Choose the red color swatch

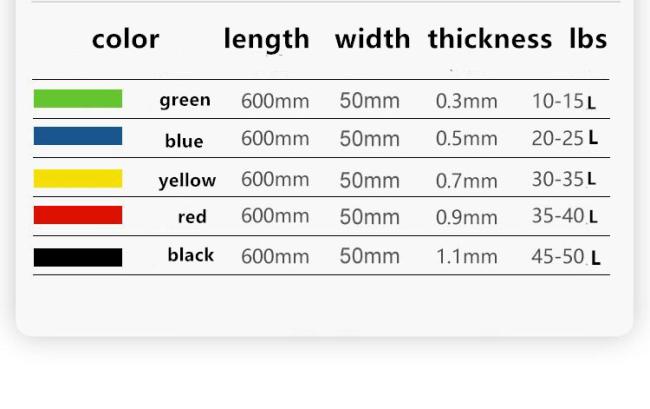click(78, 215)
